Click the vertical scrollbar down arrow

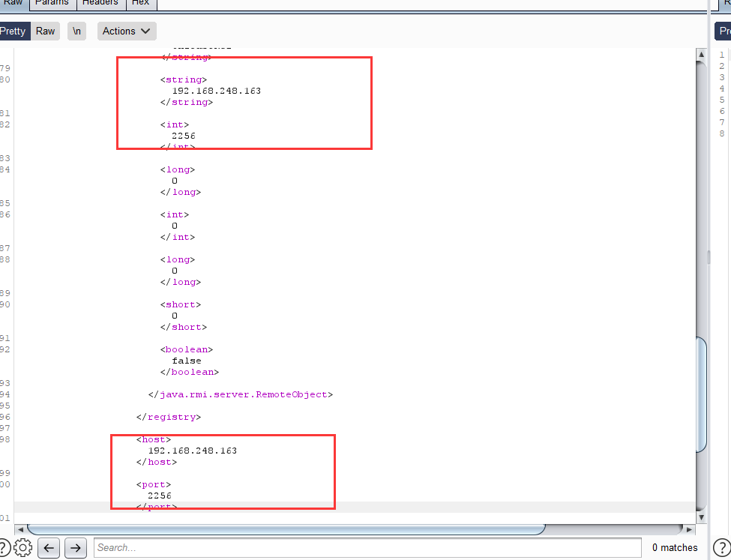[x=701, y=517]
